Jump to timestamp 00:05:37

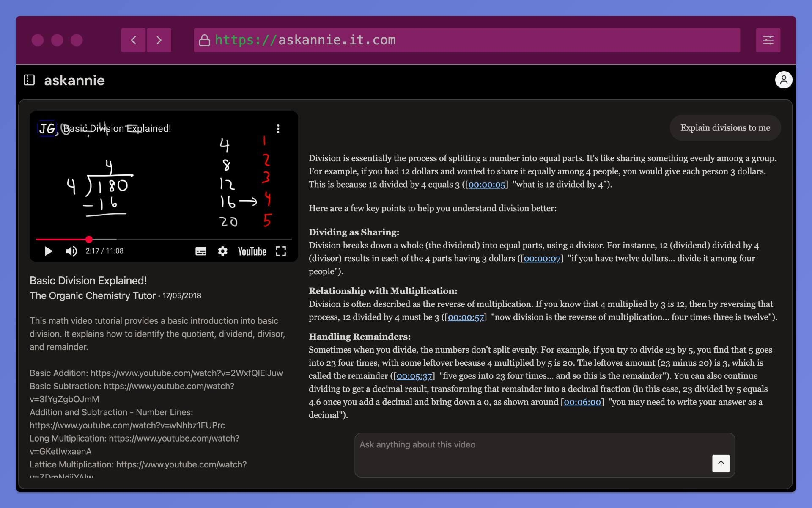[414, 376]
